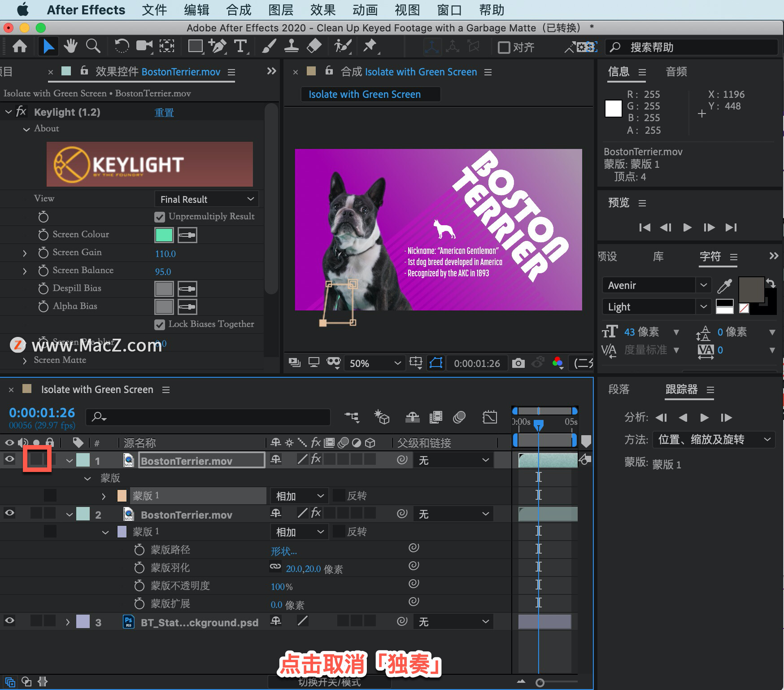Image resolution: width=784 pixels, height=690 pixels.
Task: Select the Brush tool
Action: (x=269, y=46)
